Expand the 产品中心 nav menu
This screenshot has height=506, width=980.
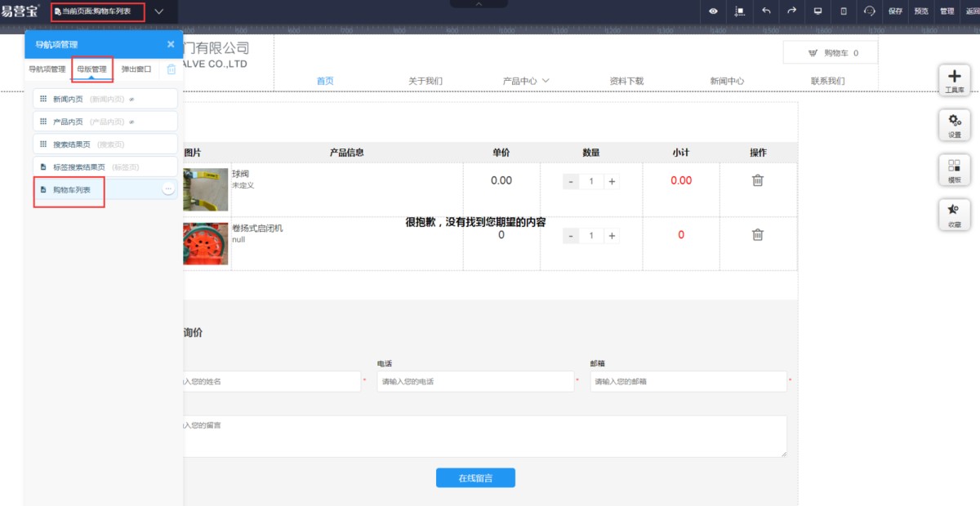tap(526, 81)
